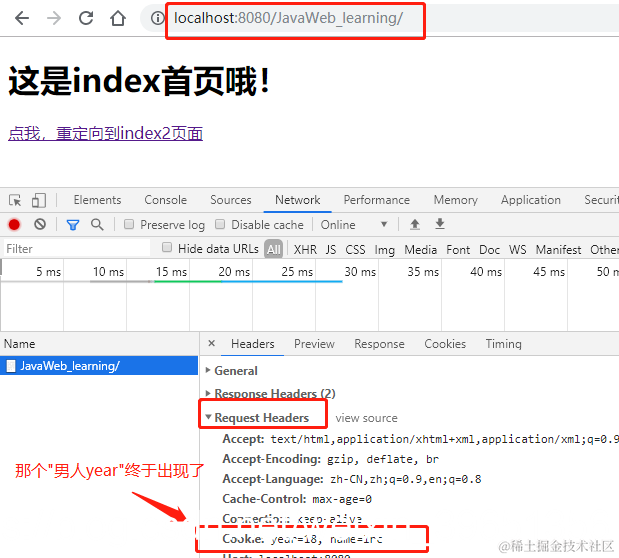Viewport: 619px width, 558px height.
Task: Follow the redirect to index2 link
Action: pyautogui.click(x=105, y=133)
